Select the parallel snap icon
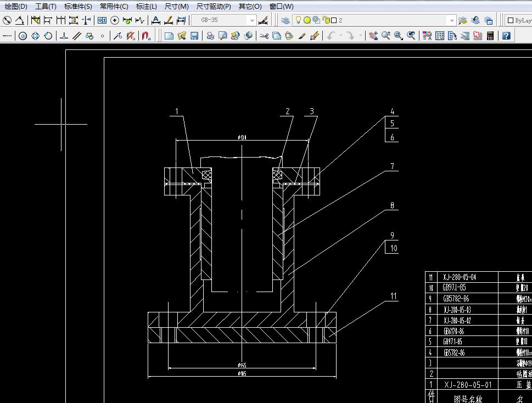The image size is (532, 403). tap(77, 36)
